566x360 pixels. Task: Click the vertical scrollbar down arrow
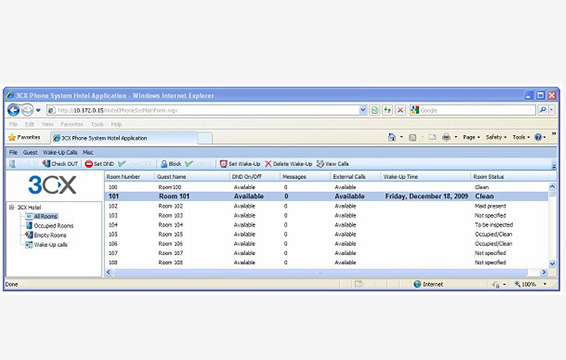click(552, 264)
